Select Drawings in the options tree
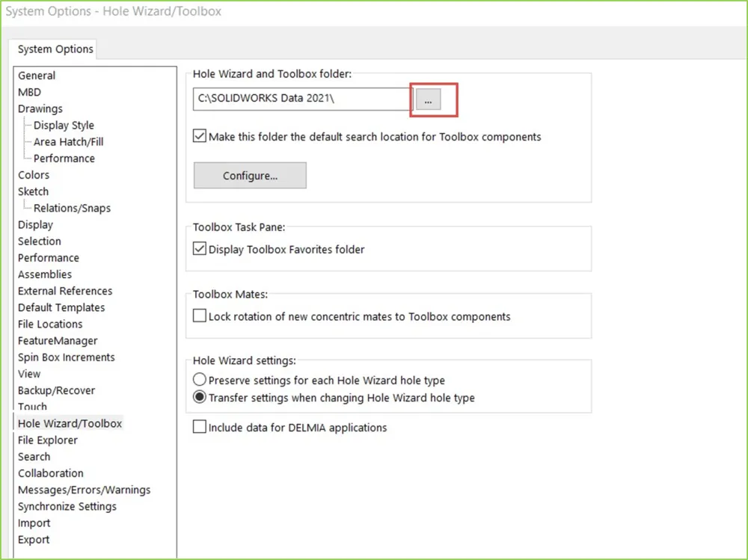The width and height of the screenshot is (748, 560). click(x=40, y=108)
